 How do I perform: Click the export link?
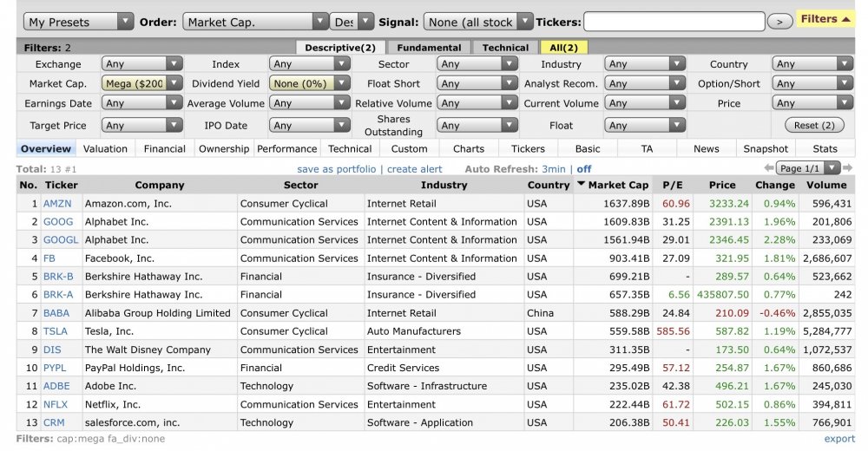[x=839, y=439]
